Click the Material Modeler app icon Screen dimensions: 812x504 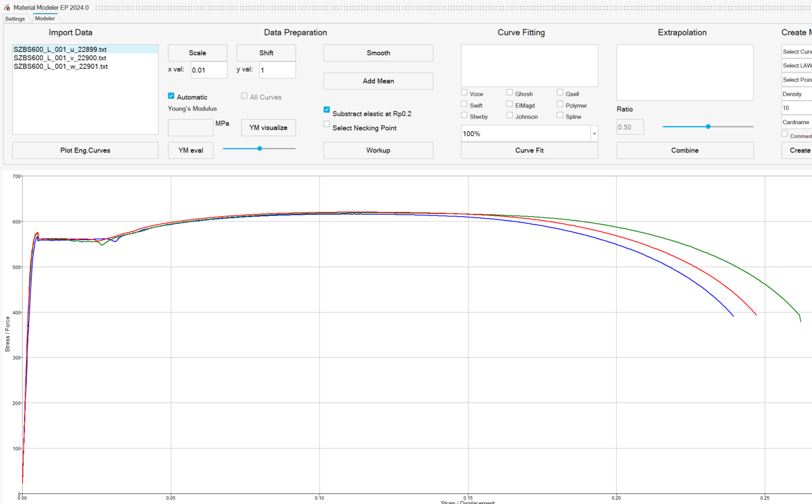[x=7, y=8]
